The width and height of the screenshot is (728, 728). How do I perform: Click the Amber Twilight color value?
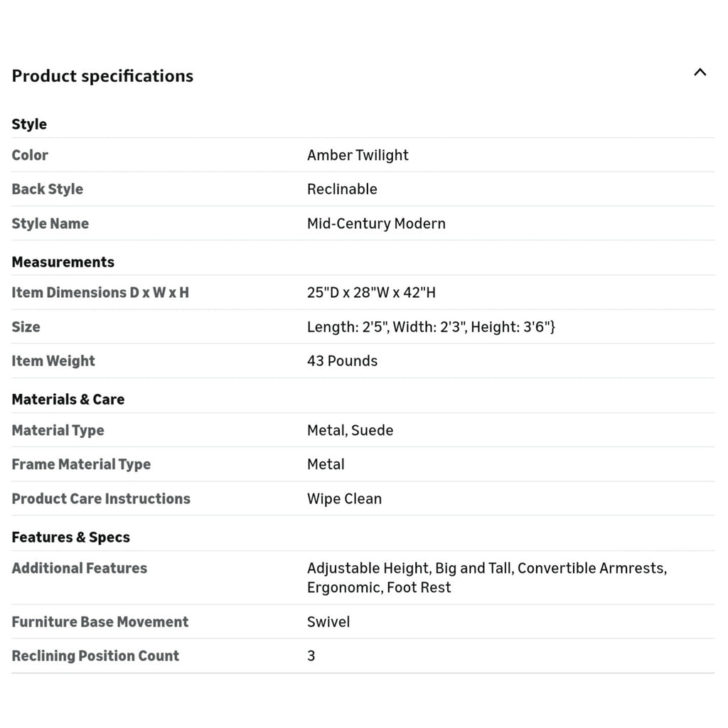[358, 155]
